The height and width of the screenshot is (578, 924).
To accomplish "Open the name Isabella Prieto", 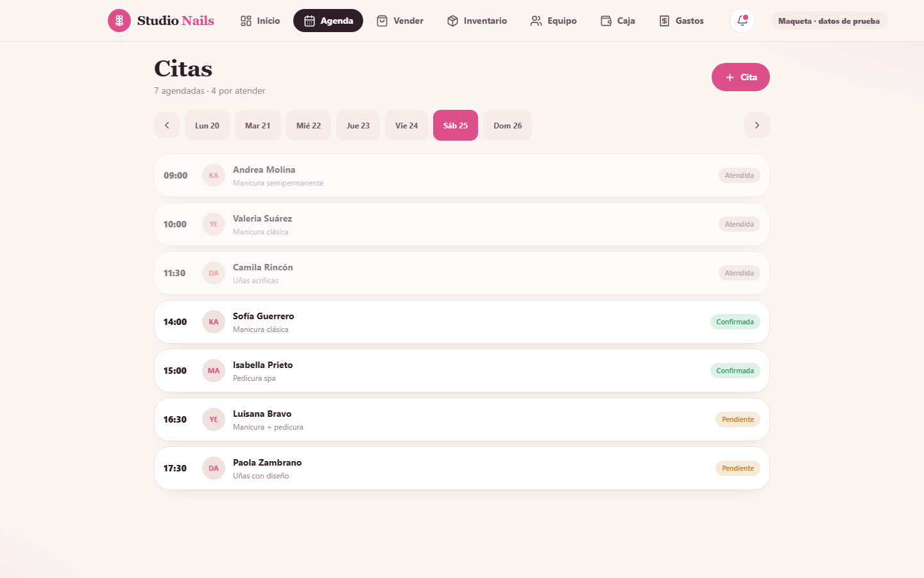I will tap(262, 365).
